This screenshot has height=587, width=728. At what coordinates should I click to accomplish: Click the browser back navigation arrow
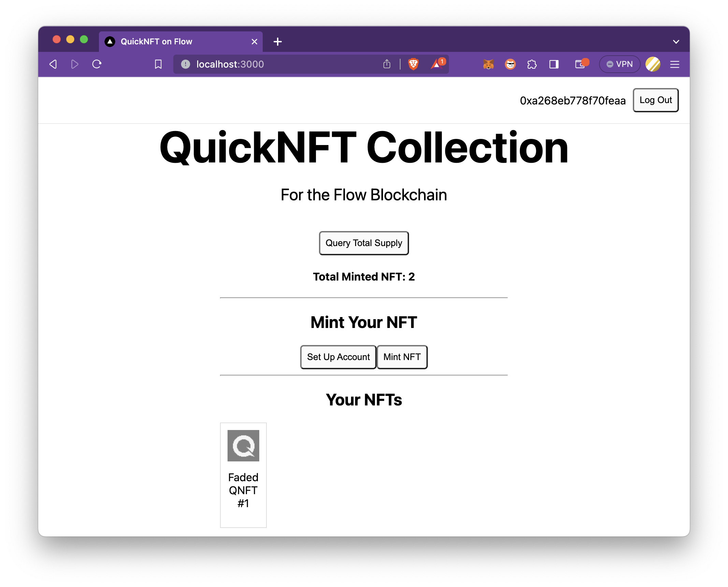[55, 65]
